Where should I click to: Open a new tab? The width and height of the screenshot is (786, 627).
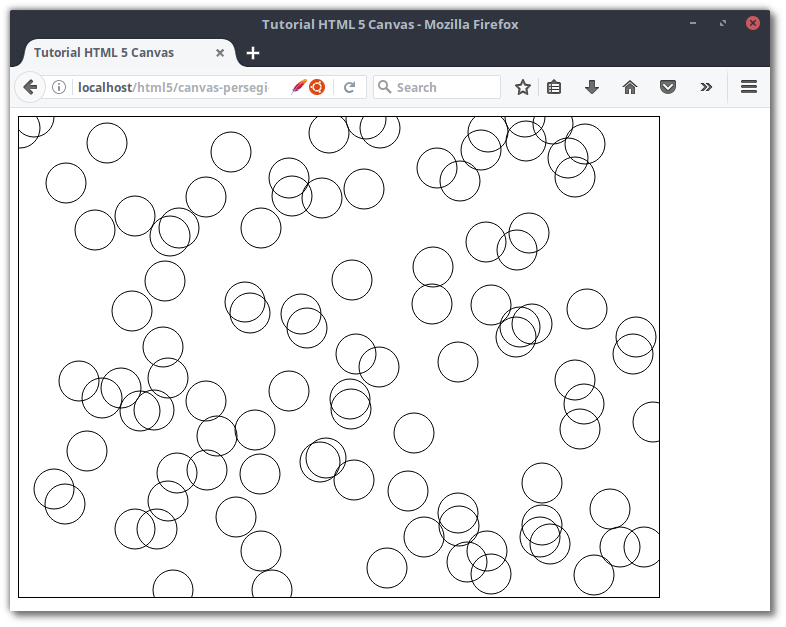tap(253, 52)
